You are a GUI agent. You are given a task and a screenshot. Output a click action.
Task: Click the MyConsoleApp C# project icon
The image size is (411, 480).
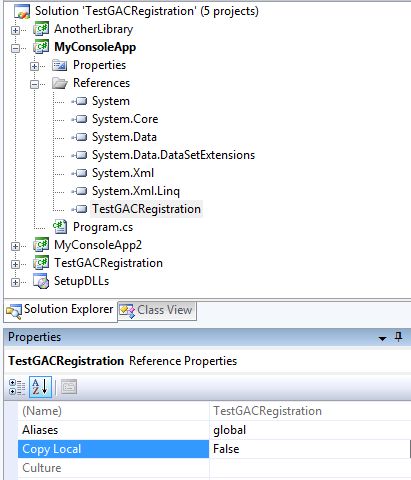click(x=41, y=47)
